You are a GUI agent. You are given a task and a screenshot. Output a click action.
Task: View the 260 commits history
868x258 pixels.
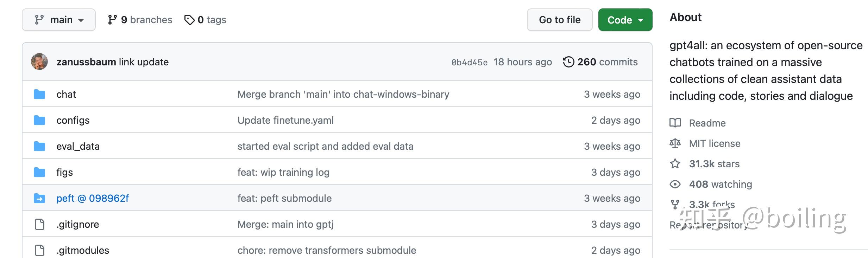point(607,62)
